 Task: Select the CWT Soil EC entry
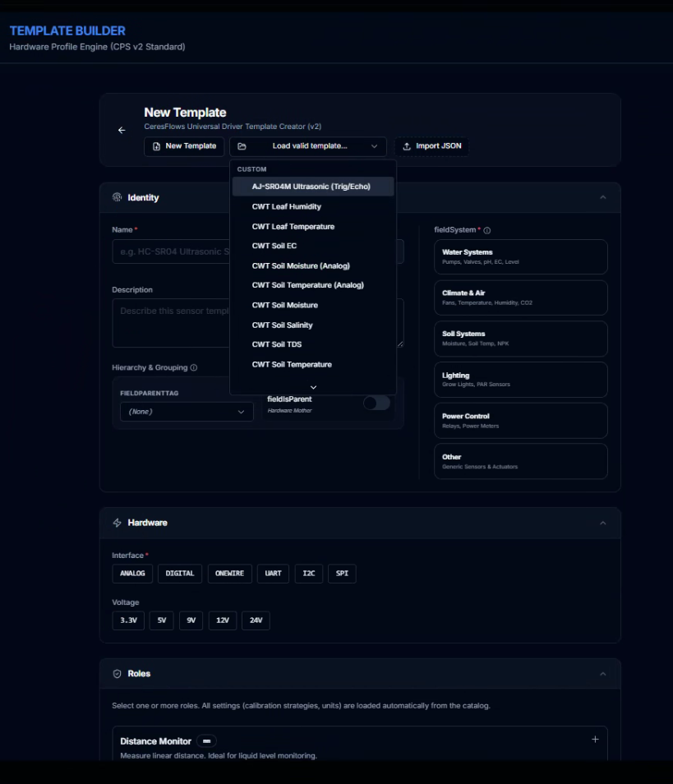[x=313, y=246]
